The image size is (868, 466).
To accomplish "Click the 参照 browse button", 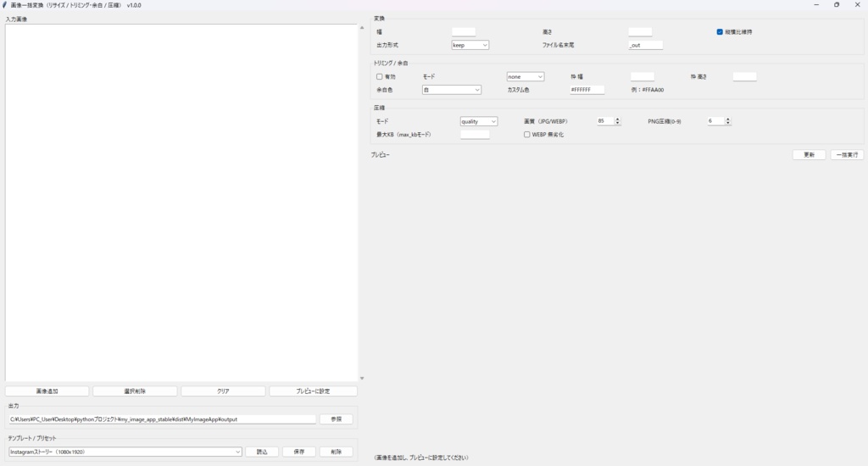I will (x=336, y=419).
